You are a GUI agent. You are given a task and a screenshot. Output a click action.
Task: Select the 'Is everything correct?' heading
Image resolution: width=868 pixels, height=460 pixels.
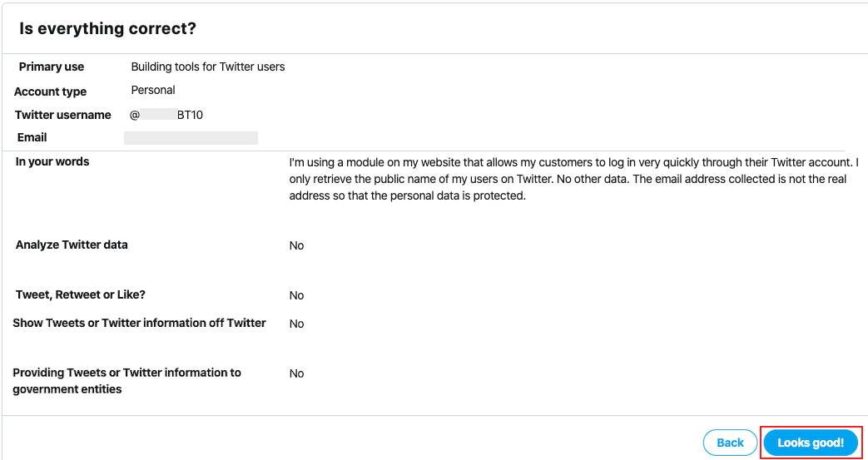108,29
